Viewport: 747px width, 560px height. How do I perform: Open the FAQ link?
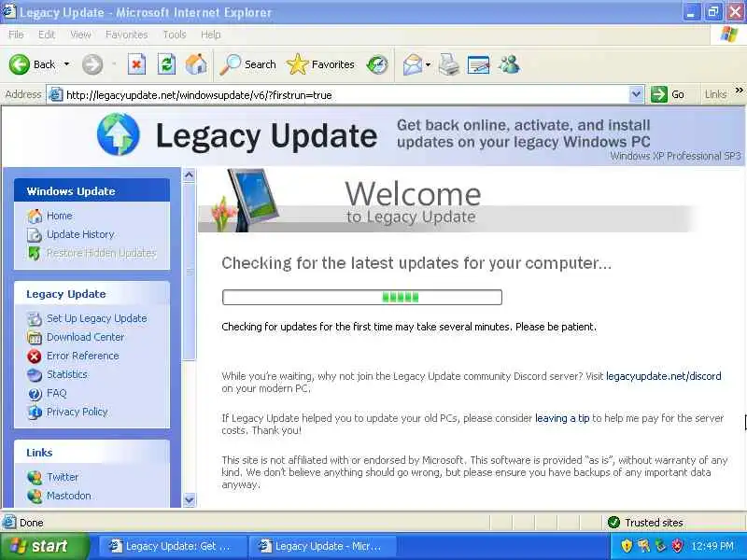click(56, 393)
